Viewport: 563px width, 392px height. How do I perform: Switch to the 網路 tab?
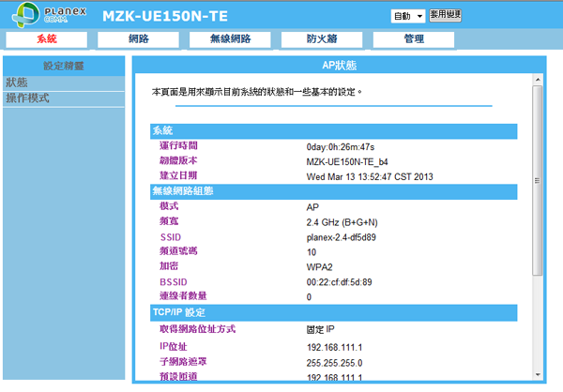139,39
